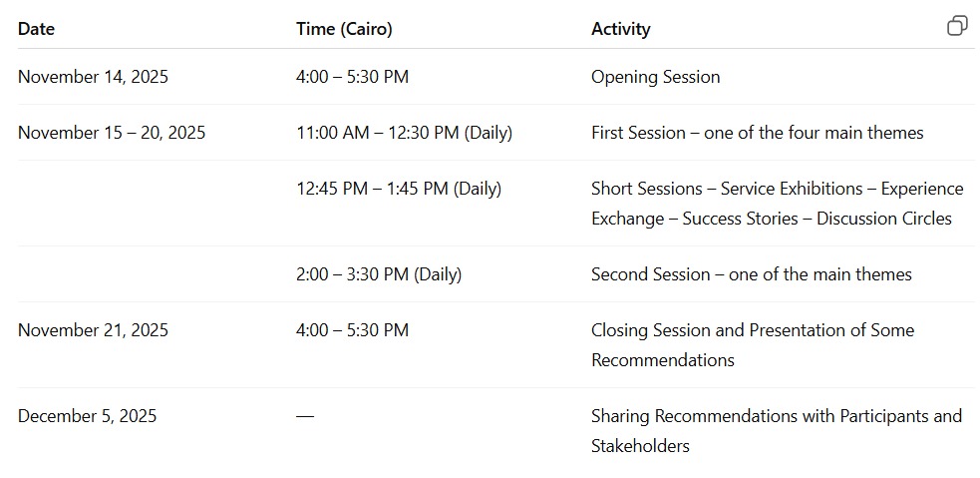Viewport: 980px width, 478px height.
Task: Click the First Session activity text
Action: [x=757, y=133]
